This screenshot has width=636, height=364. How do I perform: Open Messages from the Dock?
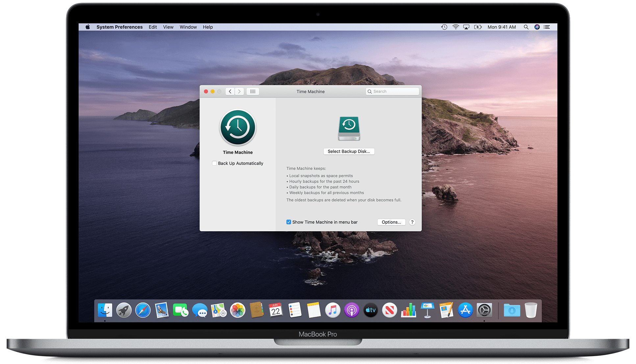[x=200, y=310]
